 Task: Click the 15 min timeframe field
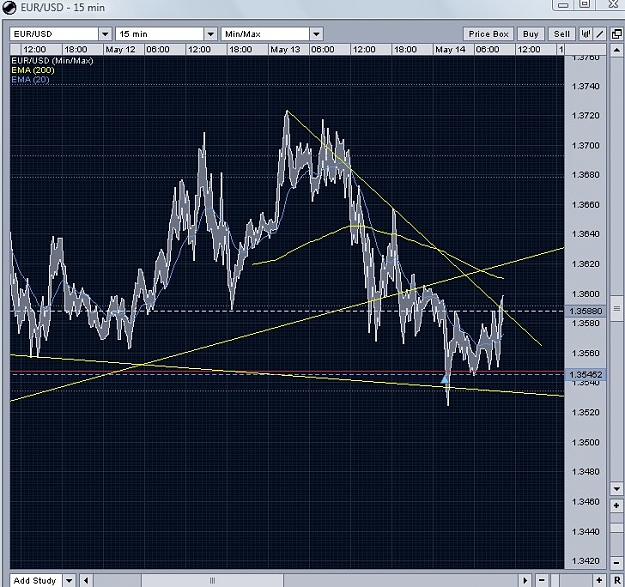coord(160,34)
